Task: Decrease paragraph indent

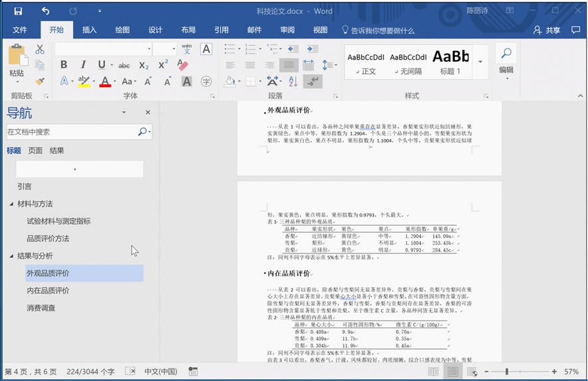Action: click(293, 49)
